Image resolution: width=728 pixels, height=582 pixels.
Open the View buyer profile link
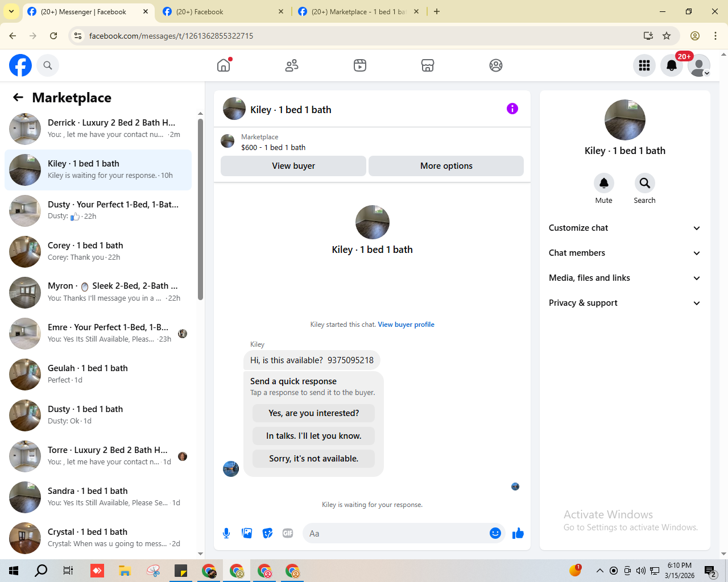[406, 325]
